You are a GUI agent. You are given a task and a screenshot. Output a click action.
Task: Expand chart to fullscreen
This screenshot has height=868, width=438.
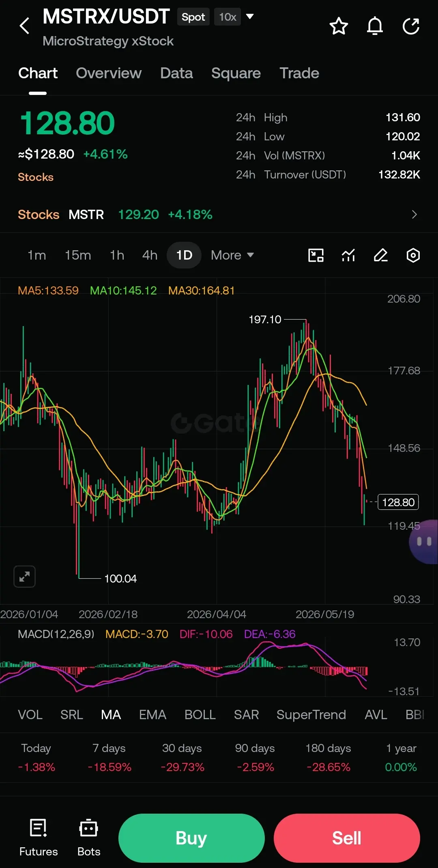(24, 576)
